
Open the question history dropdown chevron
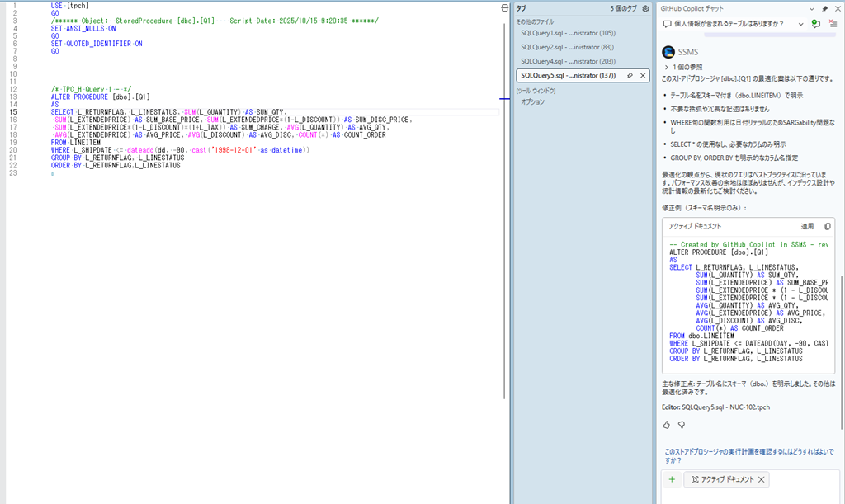pyautogui.click(x=800, y=25)
